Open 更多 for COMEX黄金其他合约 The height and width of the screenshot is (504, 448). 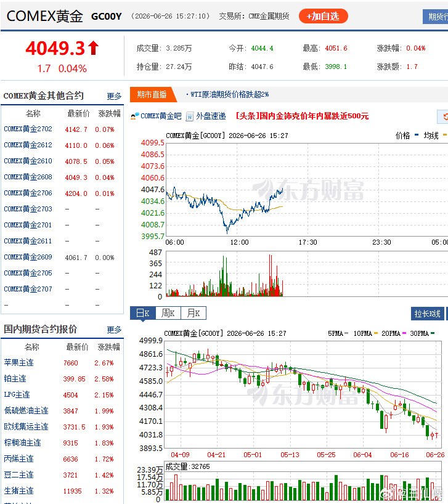[114, 96]
